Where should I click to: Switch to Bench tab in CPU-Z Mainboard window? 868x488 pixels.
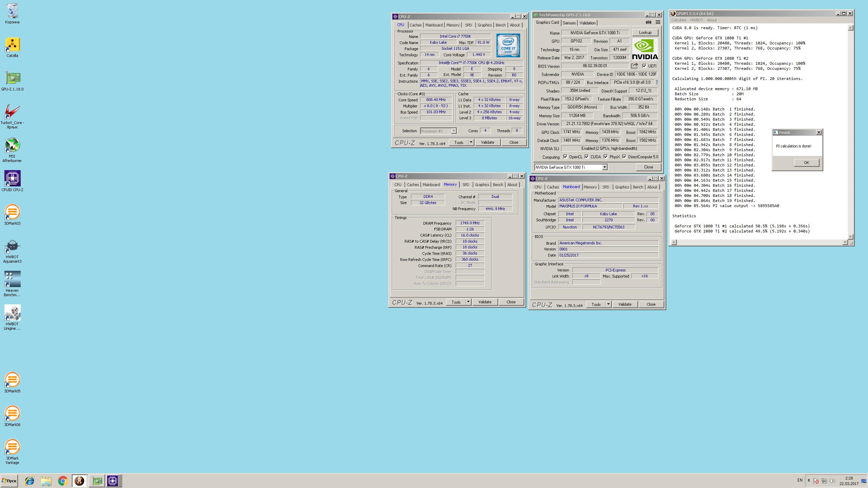click(x=638, y=187)
